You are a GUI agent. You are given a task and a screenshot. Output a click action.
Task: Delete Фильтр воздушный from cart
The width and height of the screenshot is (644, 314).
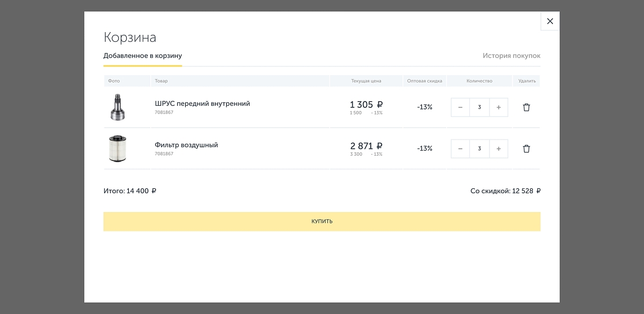(526, 149)
